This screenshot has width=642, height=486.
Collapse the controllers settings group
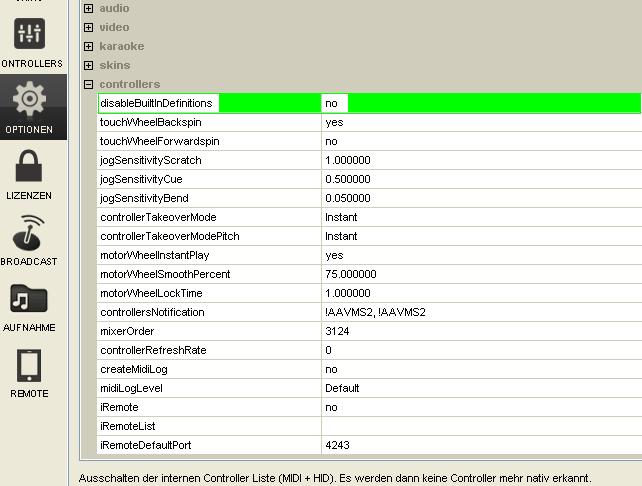pos(89,85)
